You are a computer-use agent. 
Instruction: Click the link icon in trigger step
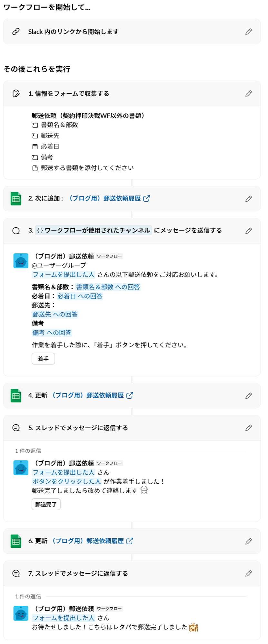pyautogui.click(x=16, y=32)
